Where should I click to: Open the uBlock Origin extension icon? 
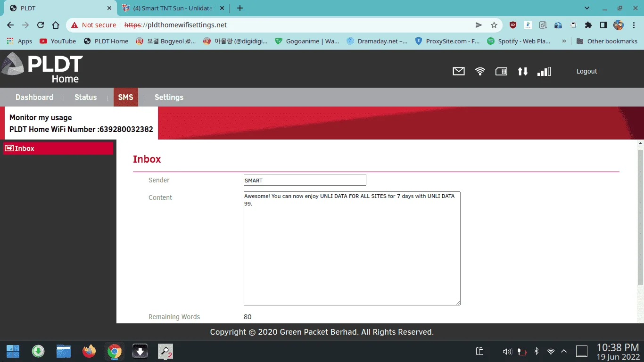click(x=513, y=25)
